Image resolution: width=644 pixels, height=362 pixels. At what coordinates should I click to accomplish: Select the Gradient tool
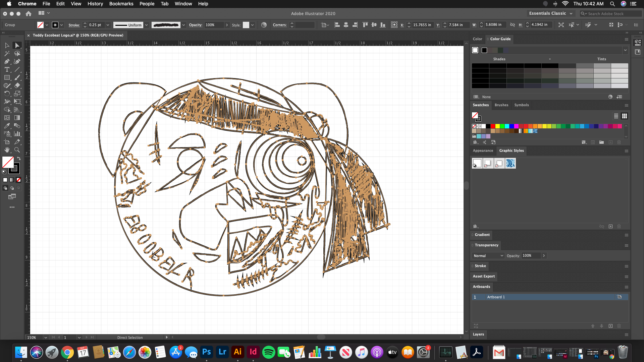(17, 118)
